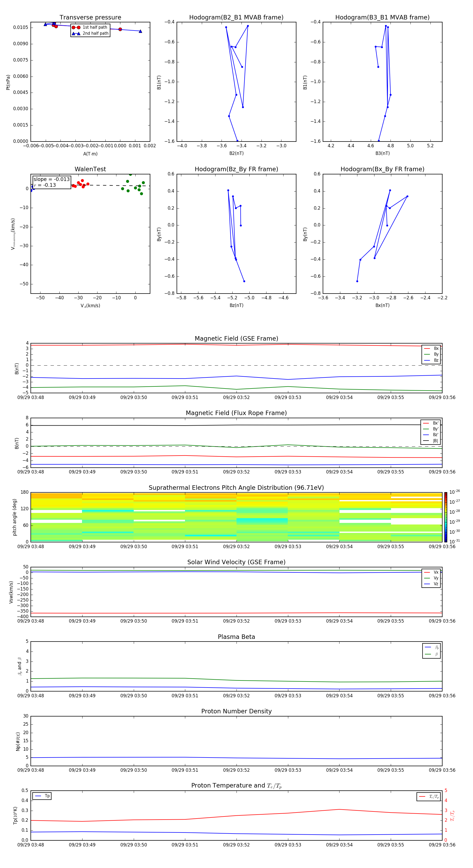Click the "Magnetic Field (Flux Rope Frame)" title
This screenshot has height=868, width=473.
[236, 413]
